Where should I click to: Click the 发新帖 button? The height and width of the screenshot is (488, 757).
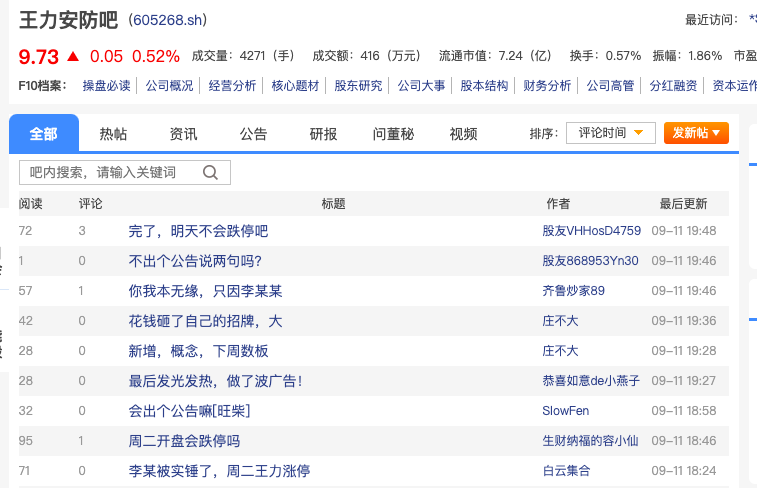[x=696, y=133]
